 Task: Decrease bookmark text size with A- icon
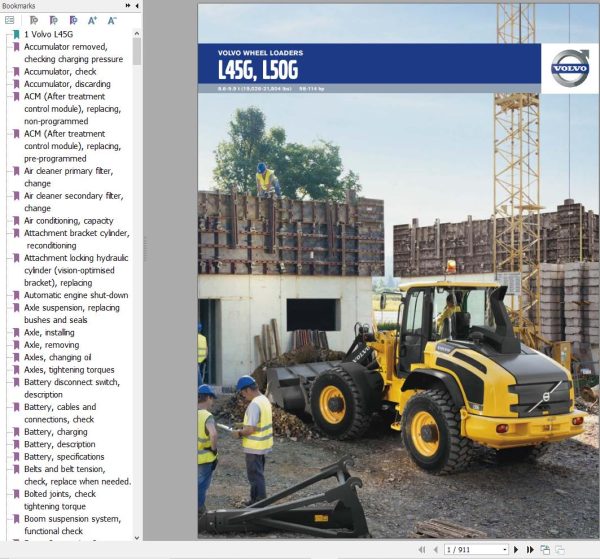112,20
